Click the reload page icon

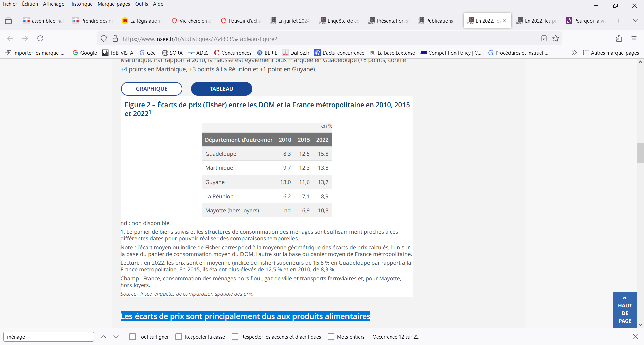click(40, 38)
